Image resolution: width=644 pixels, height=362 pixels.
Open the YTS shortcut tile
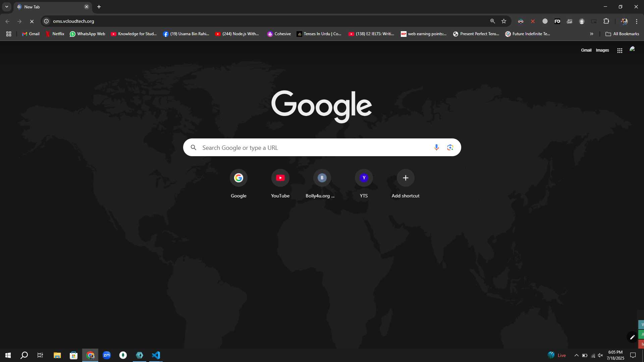click(364, 184)
